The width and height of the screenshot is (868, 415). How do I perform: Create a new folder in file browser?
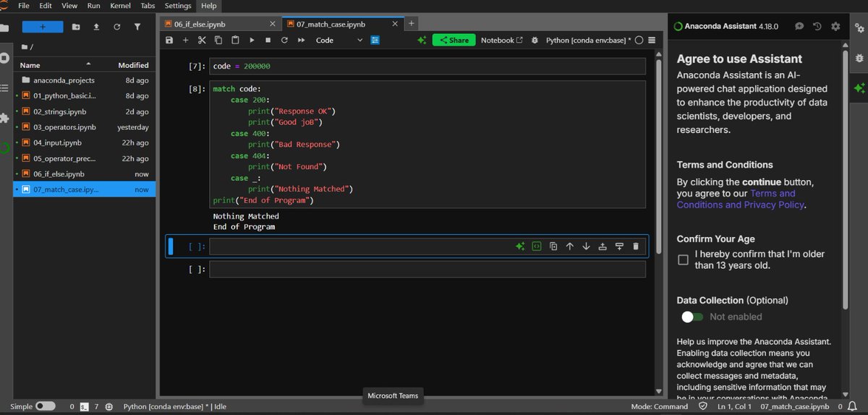coord(77,27)
